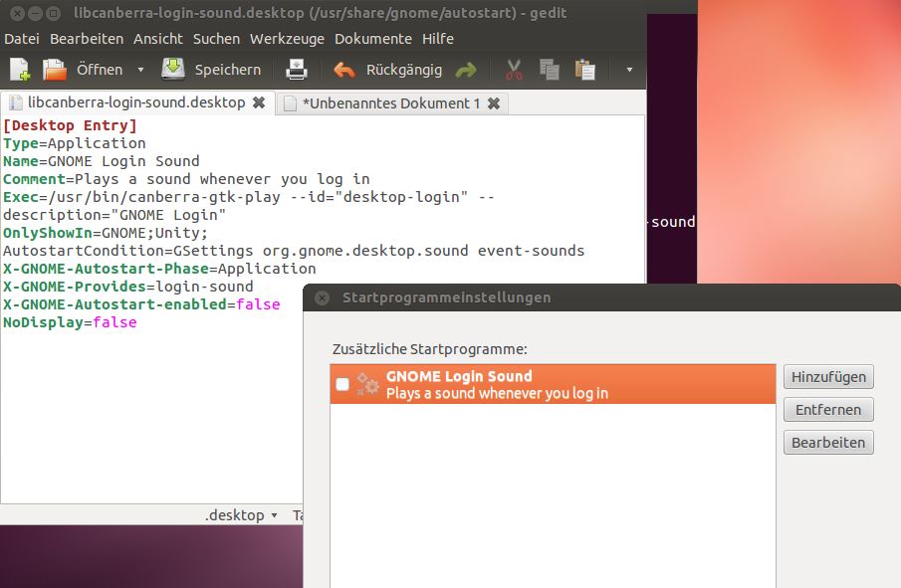Close the Startprogrammeinstellungen dialog
This screenshot has width=901, height=588.
[322, 298]
